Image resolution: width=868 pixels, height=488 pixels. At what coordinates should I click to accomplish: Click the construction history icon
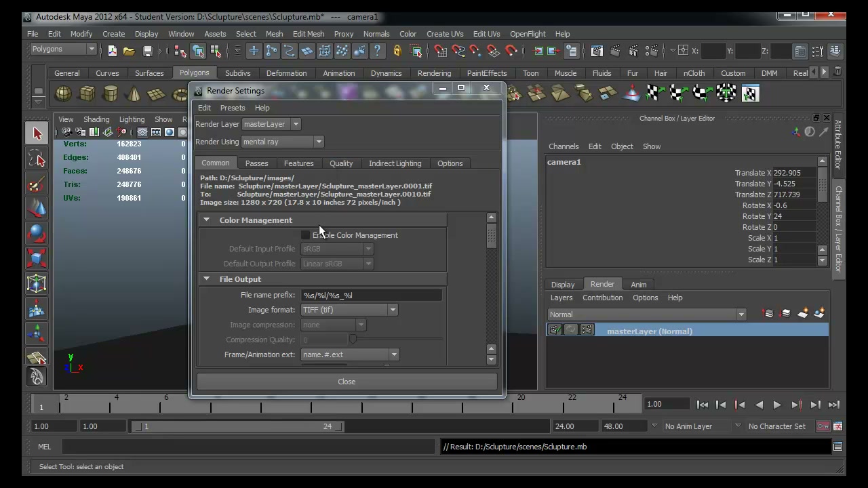(572, 50)
